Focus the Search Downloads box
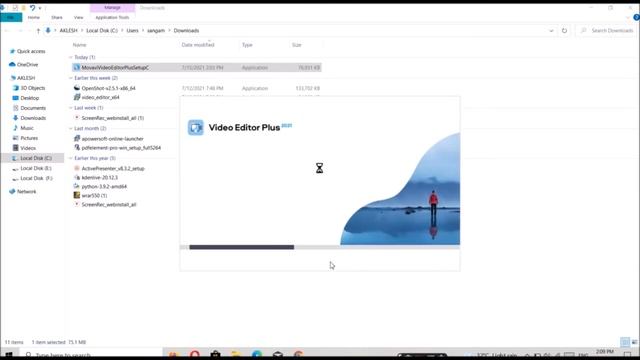 coord(607,31)
